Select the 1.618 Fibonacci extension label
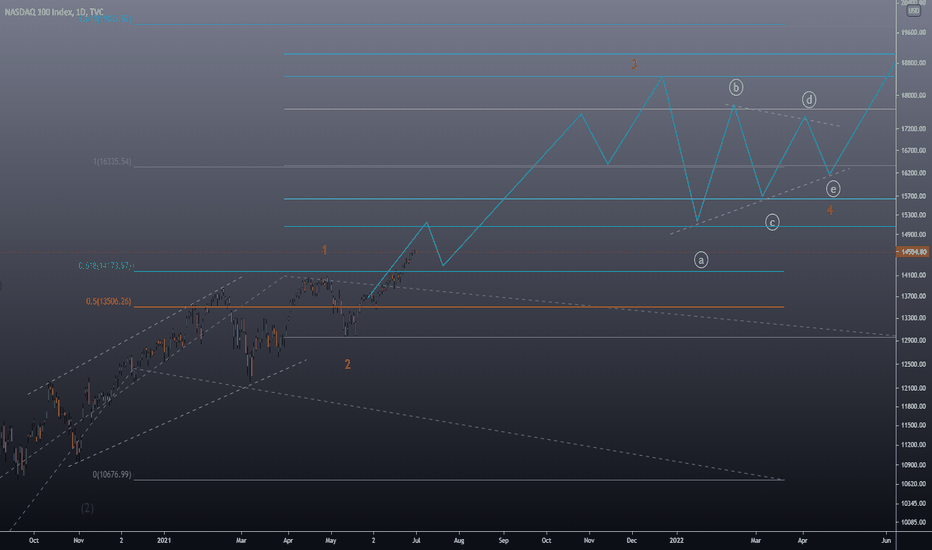 pos(105,19)
